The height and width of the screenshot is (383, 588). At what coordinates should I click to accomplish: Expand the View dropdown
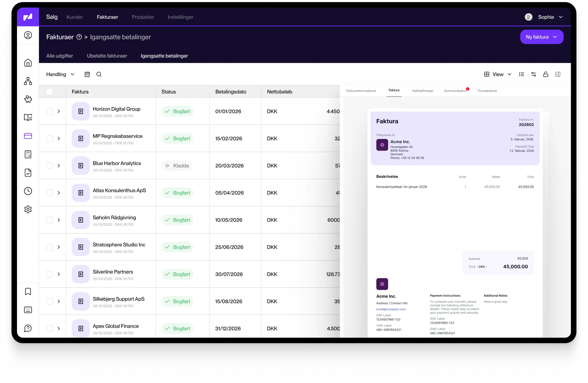(x=498, y=74)
